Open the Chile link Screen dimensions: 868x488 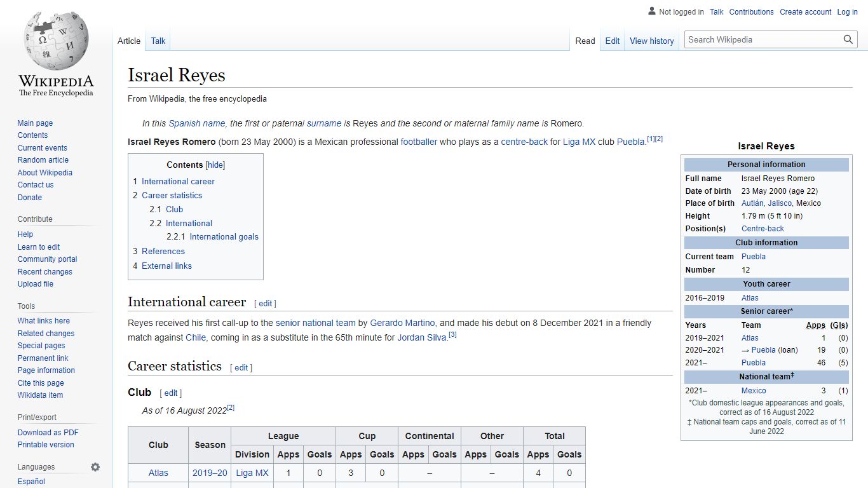[x=196, y=338]
